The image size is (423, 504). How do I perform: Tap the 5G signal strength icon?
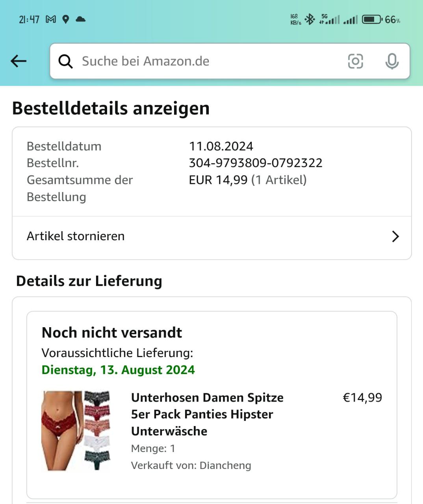tap(329, 19)
